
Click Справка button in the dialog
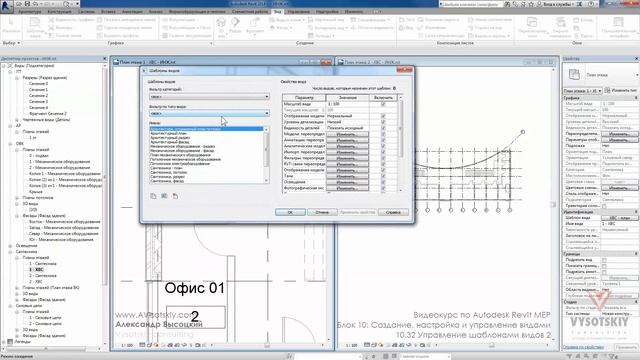click(x=393, y=212)
